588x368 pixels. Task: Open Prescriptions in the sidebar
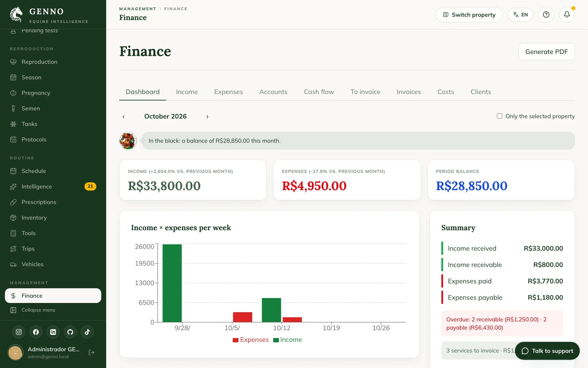click(x=53, y=202)
